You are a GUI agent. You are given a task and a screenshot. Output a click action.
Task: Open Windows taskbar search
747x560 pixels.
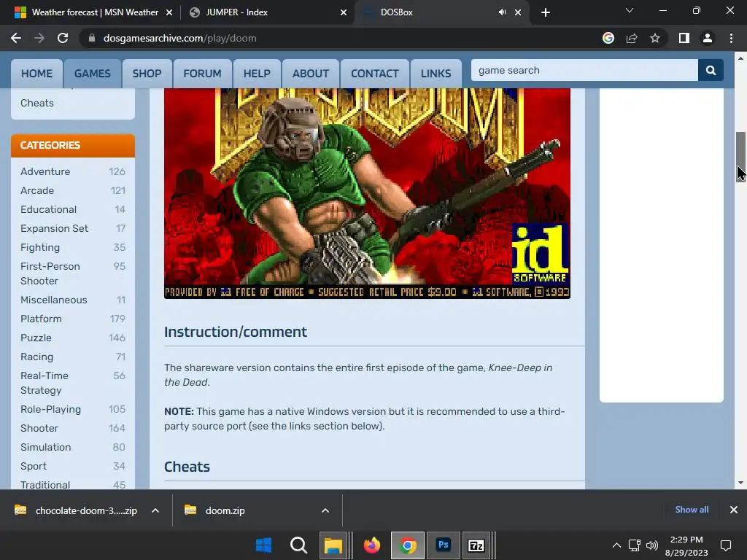pyautogui.click(x=298, y=545)
